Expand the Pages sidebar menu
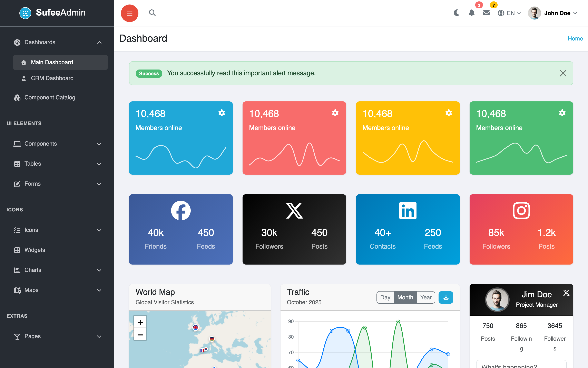This screenshot has height=368, width=588. coord(57,336)
